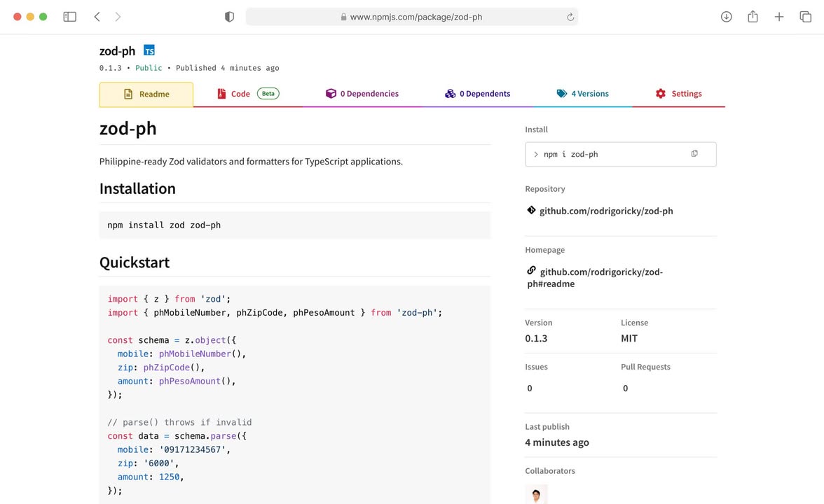Click the npm i zod-ph install box

click(621, 154)
